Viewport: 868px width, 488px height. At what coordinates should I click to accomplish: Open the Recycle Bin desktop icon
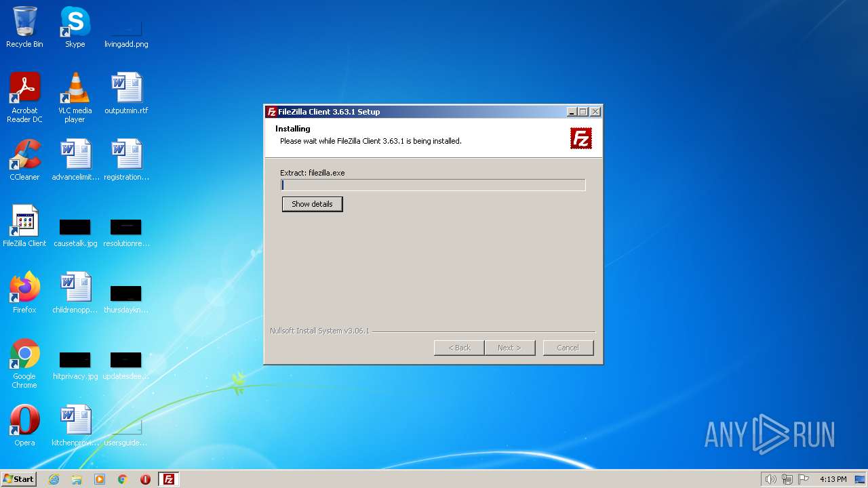tap(24, 27)
